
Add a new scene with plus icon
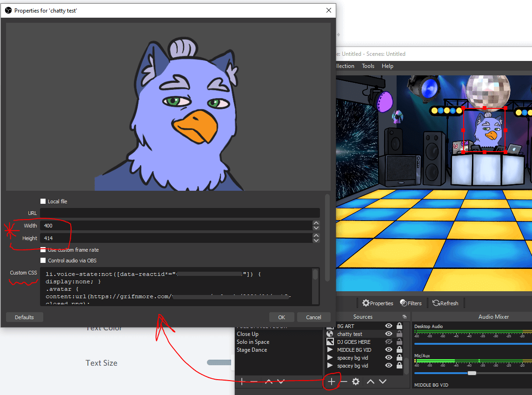tap(242, 382)
